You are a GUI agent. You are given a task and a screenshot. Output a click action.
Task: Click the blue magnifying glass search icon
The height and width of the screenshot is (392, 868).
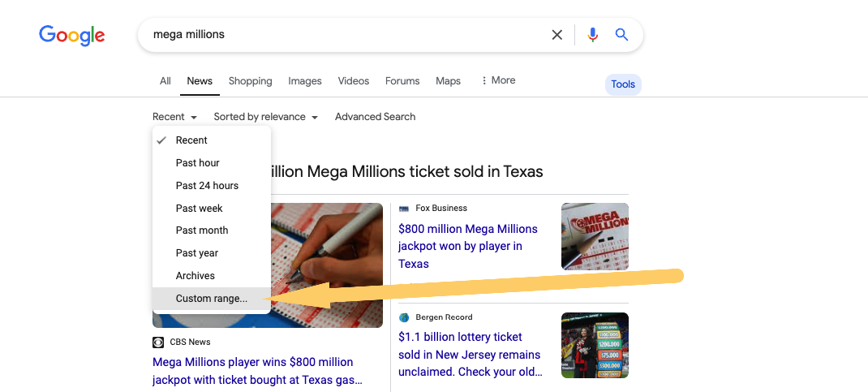coord(622,35)
